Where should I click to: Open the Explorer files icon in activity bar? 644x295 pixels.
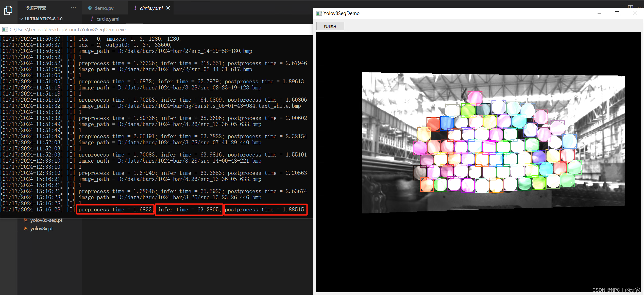pos(8,10)
